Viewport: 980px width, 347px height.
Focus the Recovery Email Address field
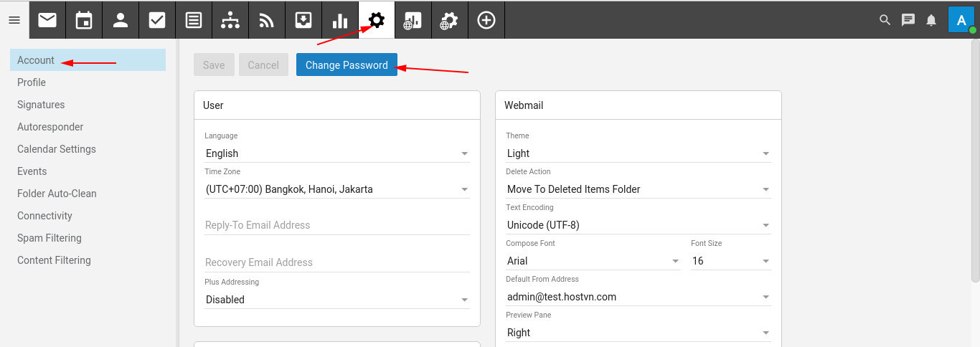coord(336,262)
